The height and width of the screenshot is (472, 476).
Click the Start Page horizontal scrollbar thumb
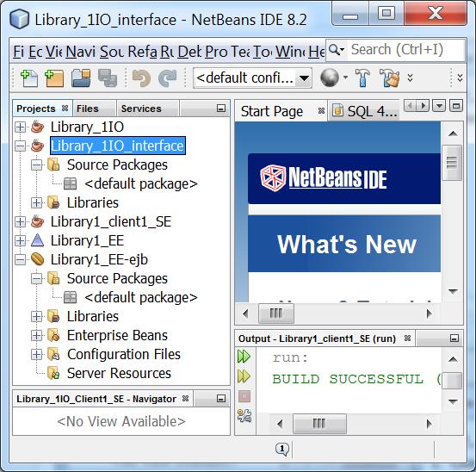tap(276, 314)
